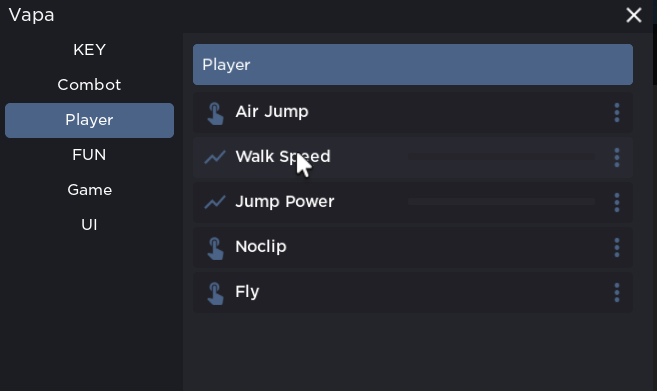Set the Walk Speed slider bar
This screenshot has height=391, width=657.
(x=501, y=157)
